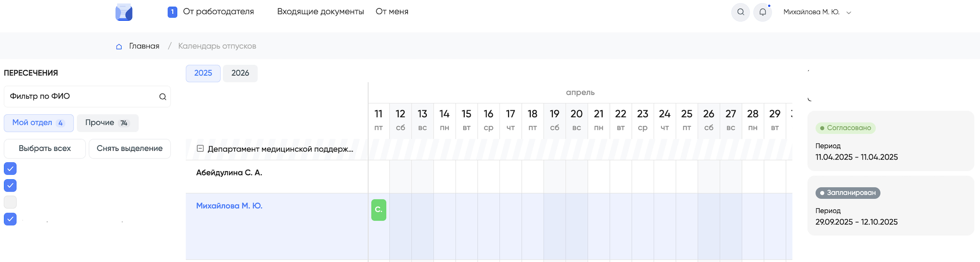This screenshot has height=262, width=980.
Task: Open the search icon in header
Action: (x=740, y=12)
